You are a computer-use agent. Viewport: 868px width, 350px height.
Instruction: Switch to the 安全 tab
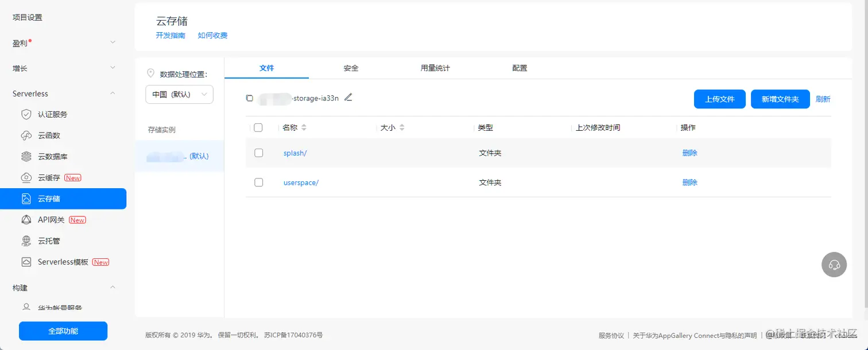pos(351,68)
